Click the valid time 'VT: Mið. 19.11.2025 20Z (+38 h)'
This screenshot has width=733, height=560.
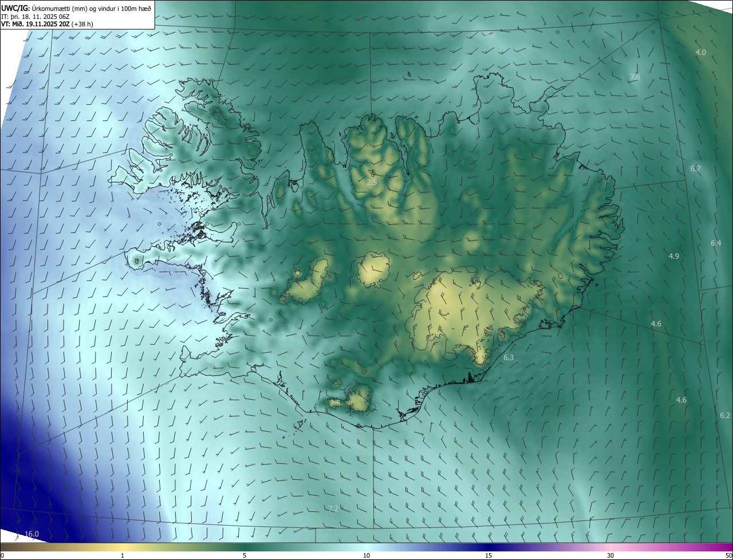click(48, 25)
